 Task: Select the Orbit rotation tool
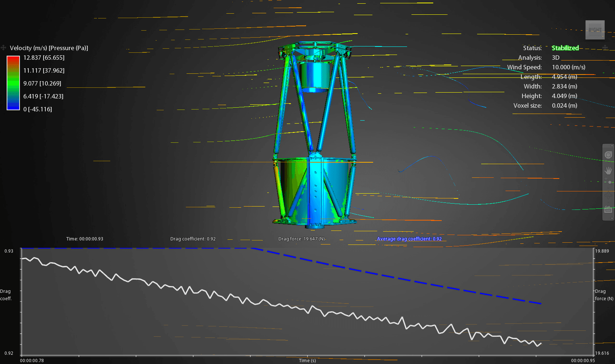[x=608, y=196]
